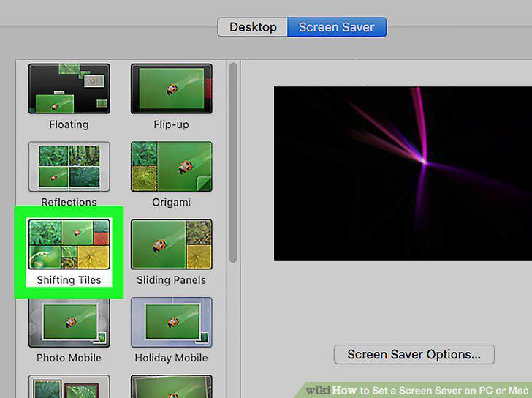Pick the Origami screen saver thumbnail
The height and width of the screenshot is (398, 532).
171,166
